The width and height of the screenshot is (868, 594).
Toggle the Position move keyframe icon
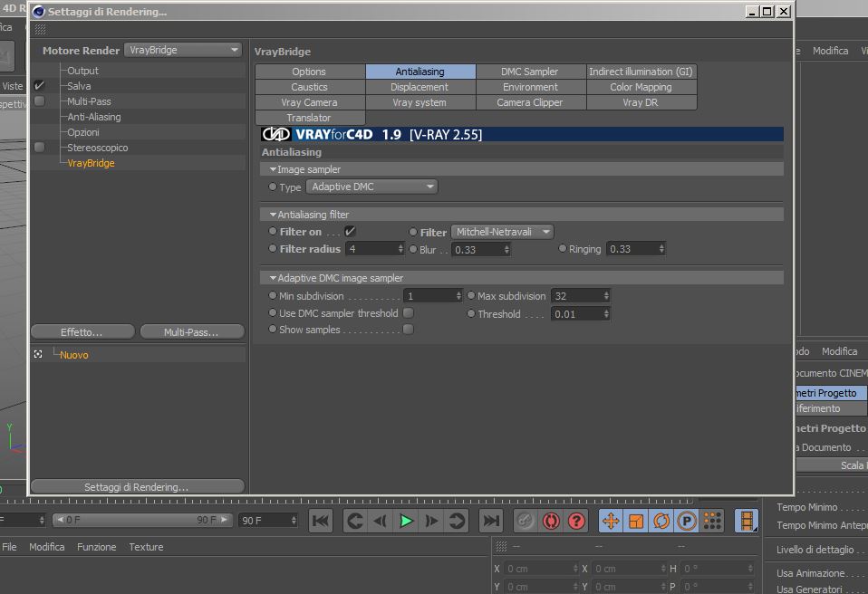[x=611, y=521]
